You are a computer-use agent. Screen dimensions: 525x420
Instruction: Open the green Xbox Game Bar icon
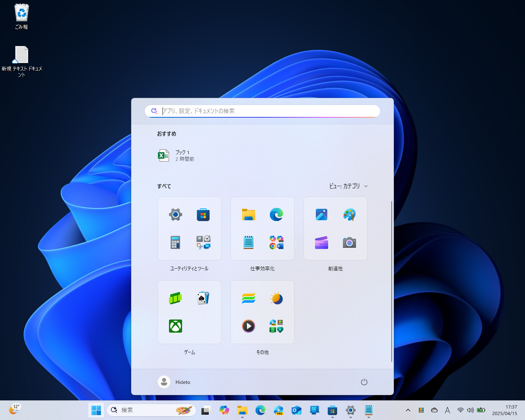tap(176, 298)
